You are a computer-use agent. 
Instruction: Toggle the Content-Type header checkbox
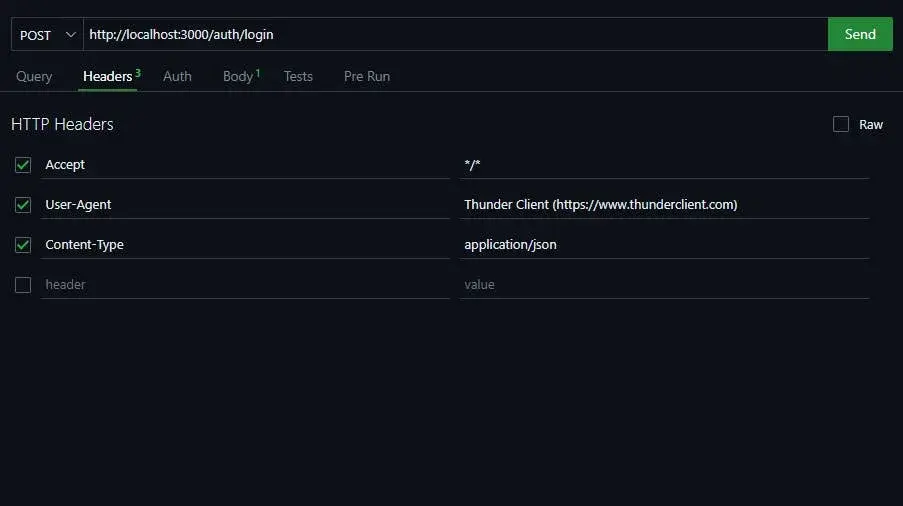[x=23, y=245]
